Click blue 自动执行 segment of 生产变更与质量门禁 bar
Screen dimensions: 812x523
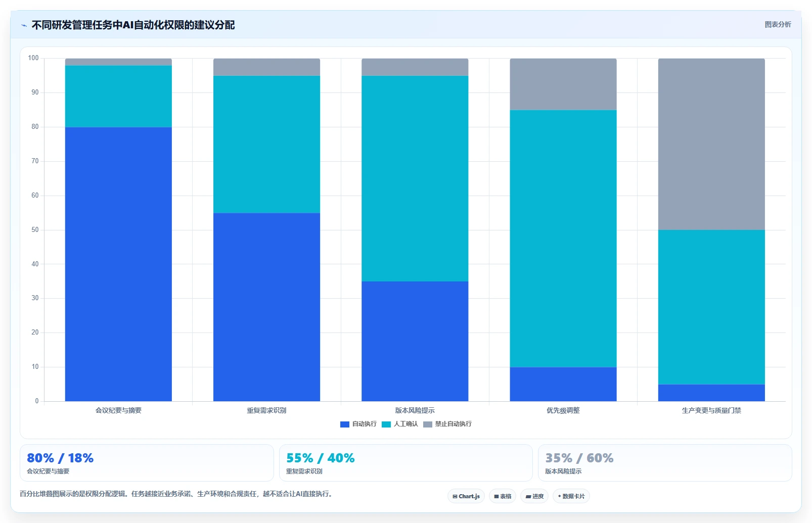[711, 393]
